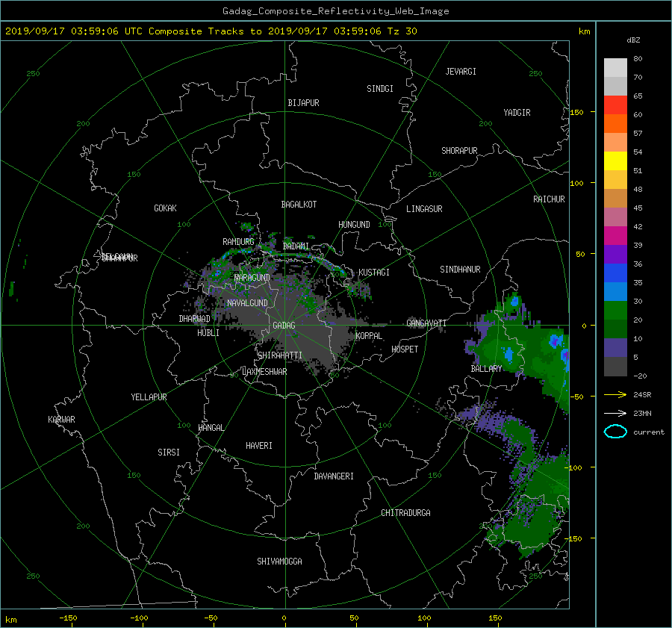Click the timestamp header text
This screenshot has height=628, width=672.
211,31
